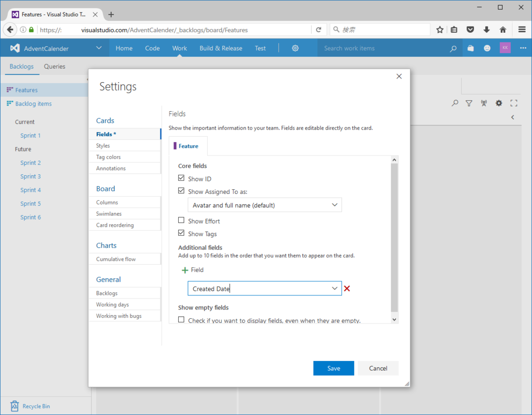Viewport: 532px width, 415px height.
Task: Toggle live updates broadcast icon
Action: (x=484, y=103)
